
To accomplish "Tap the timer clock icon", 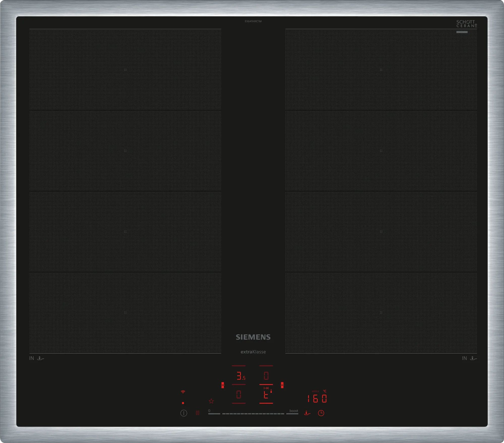I will [x=321, y=413].
